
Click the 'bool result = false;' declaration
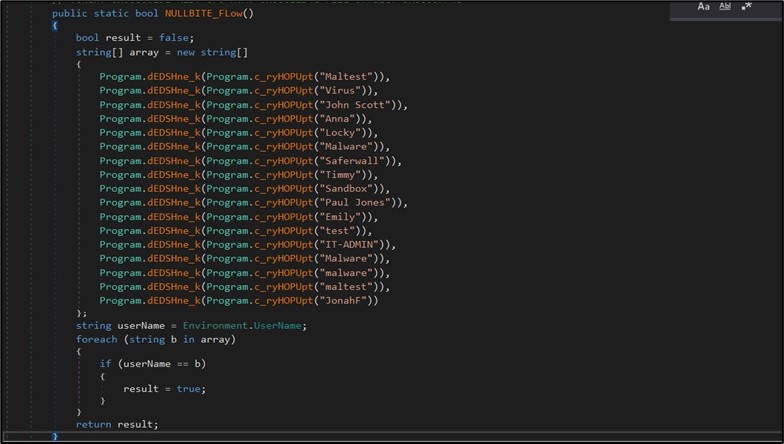[134, 38]
